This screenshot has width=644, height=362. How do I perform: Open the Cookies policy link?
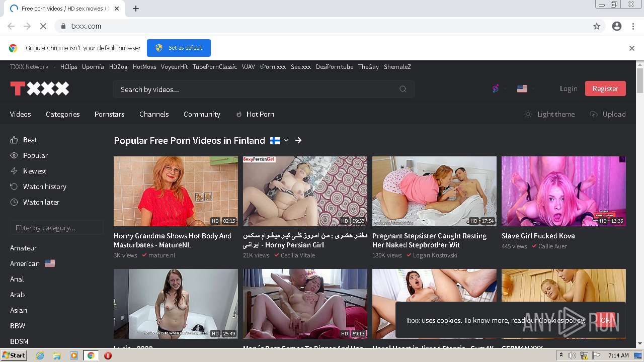tap(562, 320)
